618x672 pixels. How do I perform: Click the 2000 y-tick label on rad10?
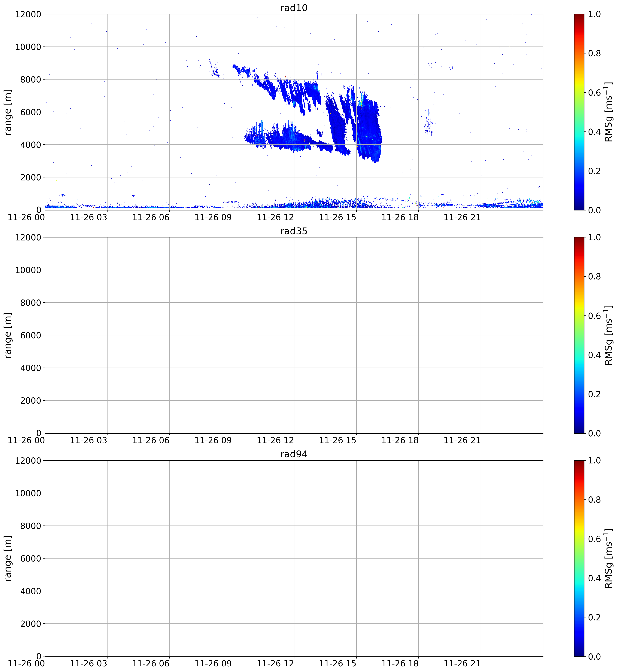pos(30,177)
